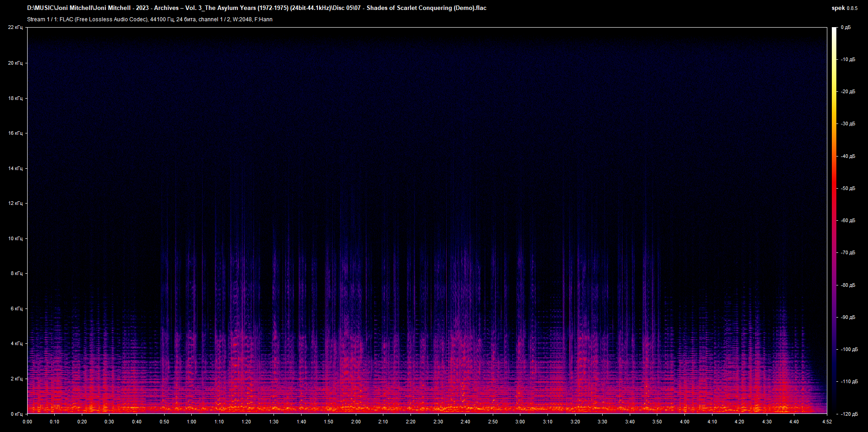868x432 pixels.
Task: Click the 0 кГц frequency axis label
Action: [18, 413]
